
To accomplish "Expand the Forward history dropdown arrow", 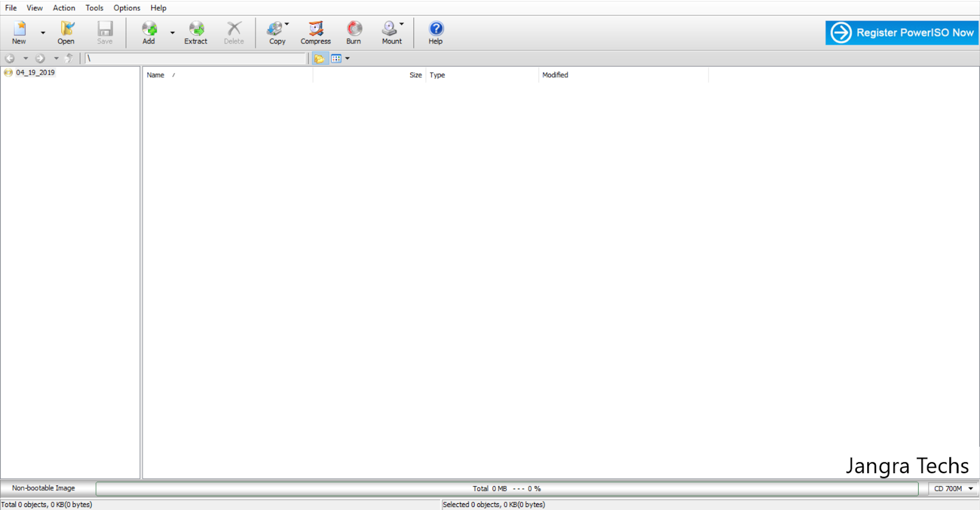I will click(56, 58).
